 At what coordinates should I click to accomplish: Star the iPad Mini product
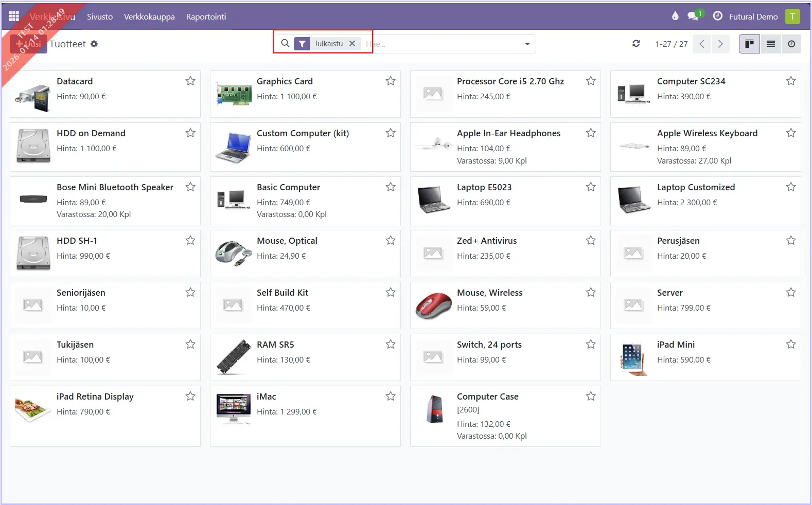791,345
